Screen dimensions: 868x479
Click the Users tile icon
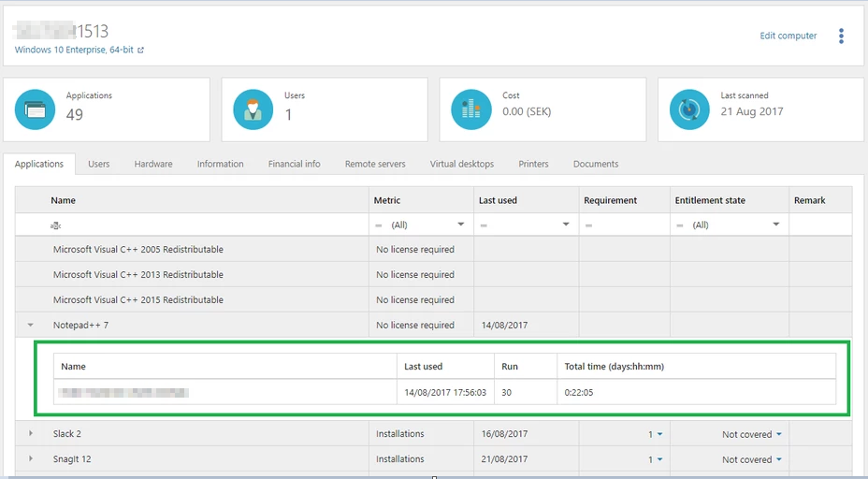(253, 109)
